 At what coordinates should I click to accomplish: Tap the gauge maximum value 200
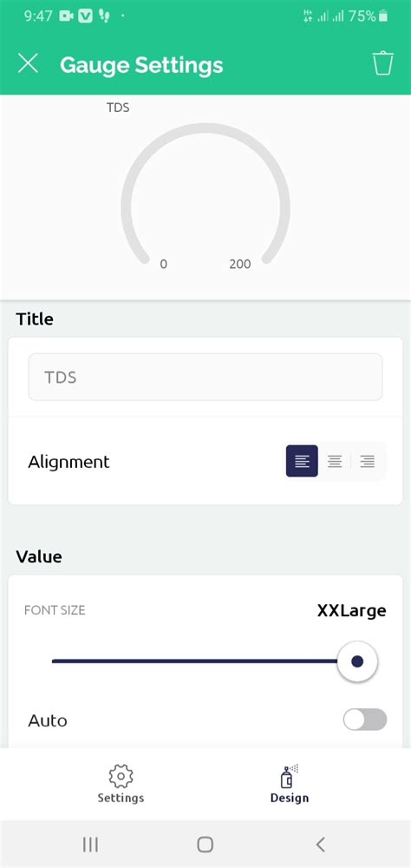tap(240, 264)
